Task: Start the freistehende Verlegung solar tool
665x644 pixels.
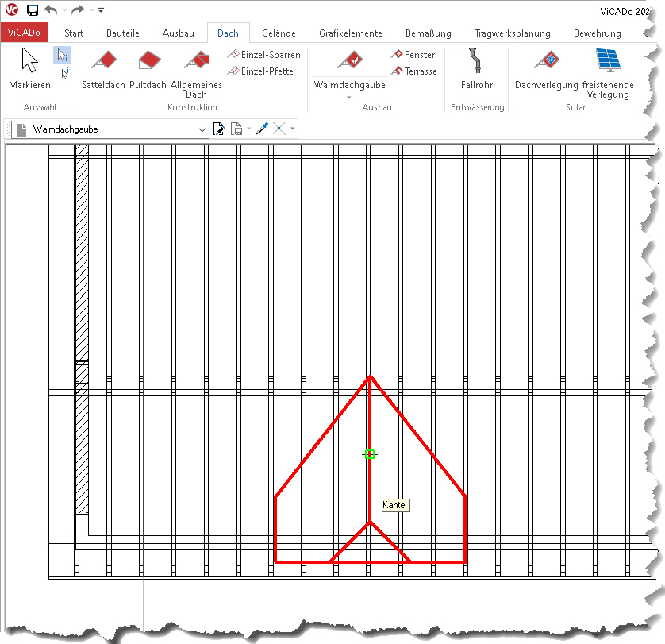Action: coord(608,73)
